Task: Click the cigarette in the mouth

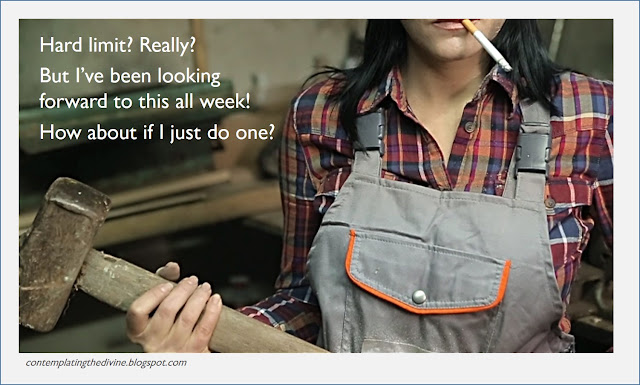Action: click(486, 44)
